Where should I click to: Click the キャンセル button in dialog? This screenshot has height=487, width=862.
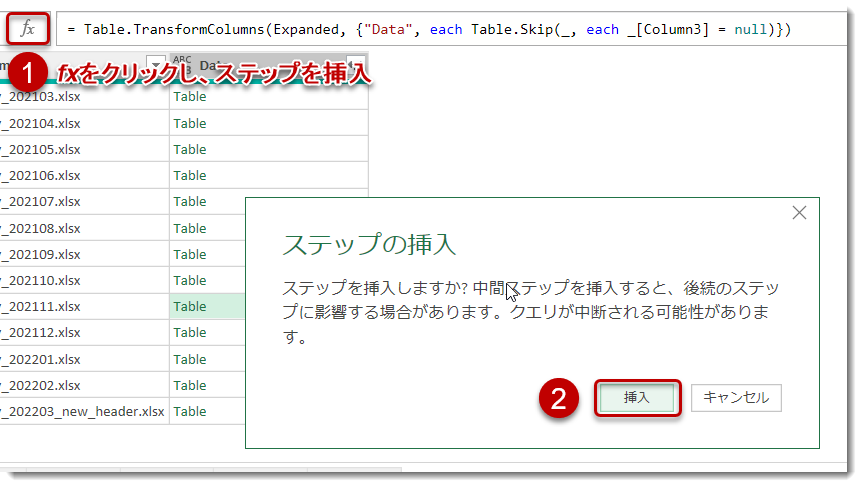(736, 397)
